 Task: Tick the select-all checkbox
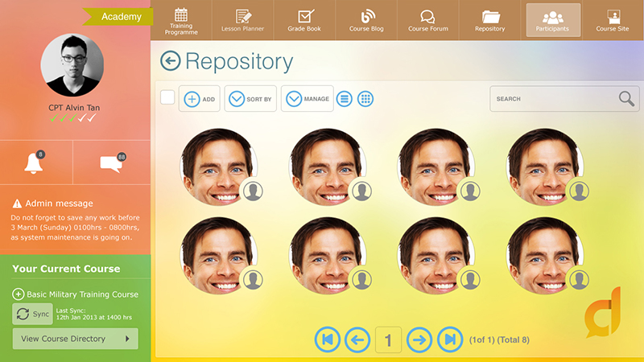tap(167, 98)
